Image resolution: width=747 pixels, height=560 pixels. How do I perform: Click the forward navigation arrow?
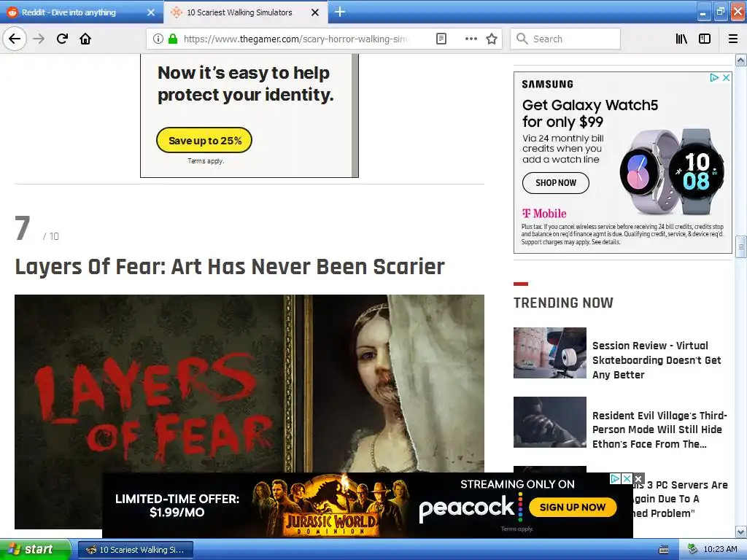(39, 39)
